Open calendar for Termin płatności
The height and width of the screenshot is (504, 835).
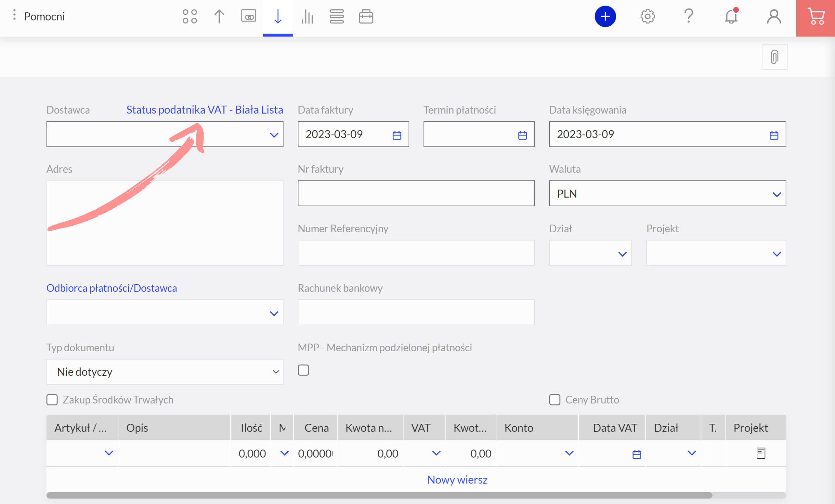tap(523, 135)
